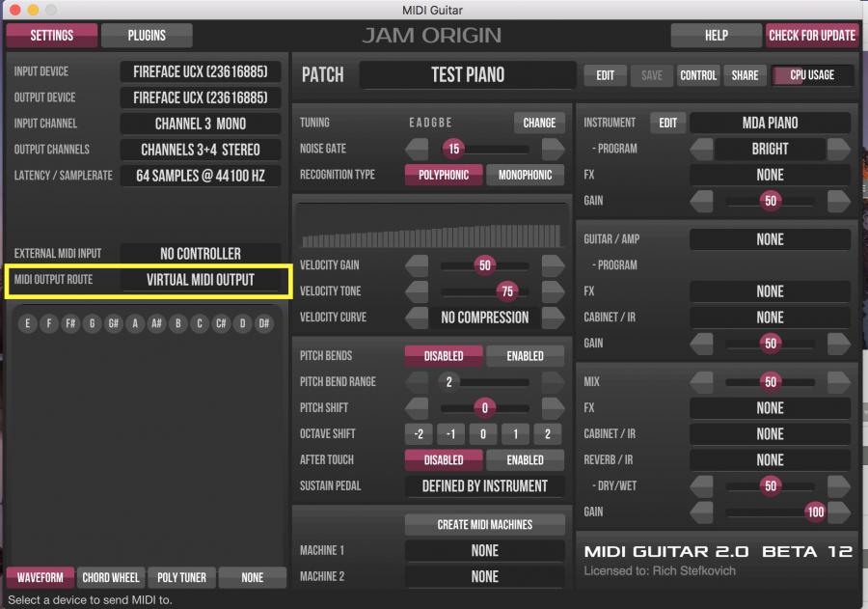Click the Velocity Tone slider knob 75
The height and width of the screenshot is (609, 868).
click(x=507, y=291)
